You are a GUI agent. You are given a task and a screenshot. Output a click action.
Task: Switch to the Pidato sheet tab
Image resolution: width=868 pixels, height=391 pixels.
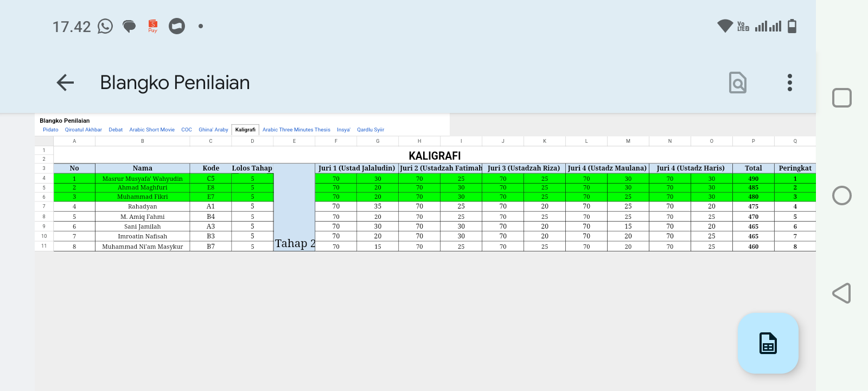(50, 130)
